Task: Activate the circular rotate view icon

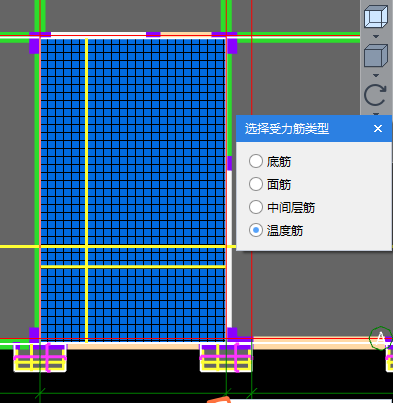Action: click(x=376, y=95)
